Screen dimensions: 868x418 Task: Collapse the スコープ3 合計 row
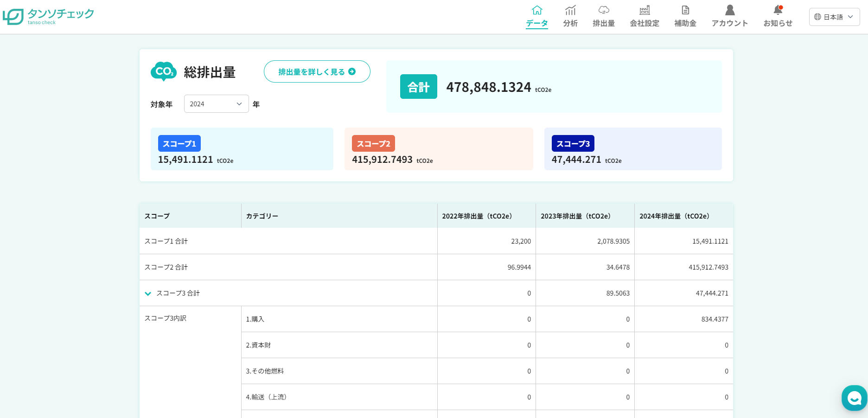(148, 293)
